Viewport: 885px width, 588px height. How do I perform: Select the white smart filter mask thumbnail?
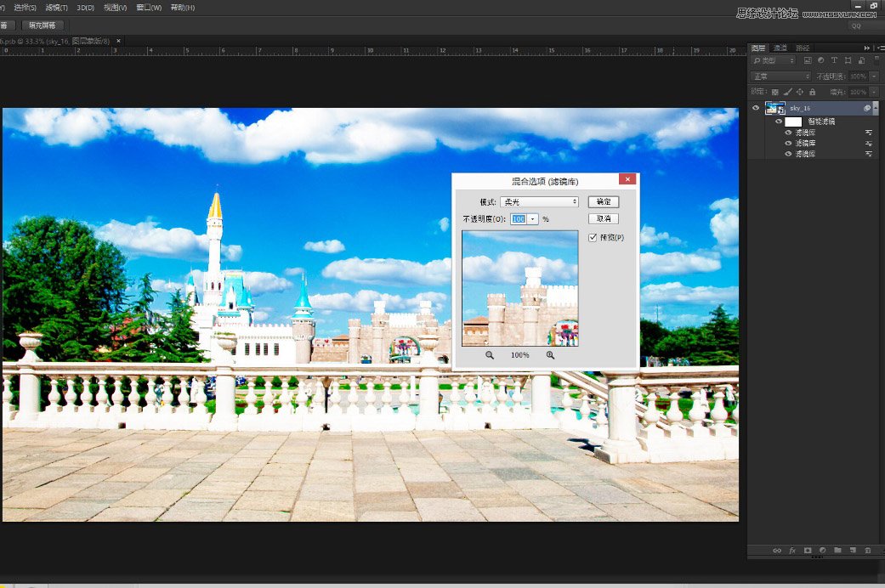coord(793,122)
